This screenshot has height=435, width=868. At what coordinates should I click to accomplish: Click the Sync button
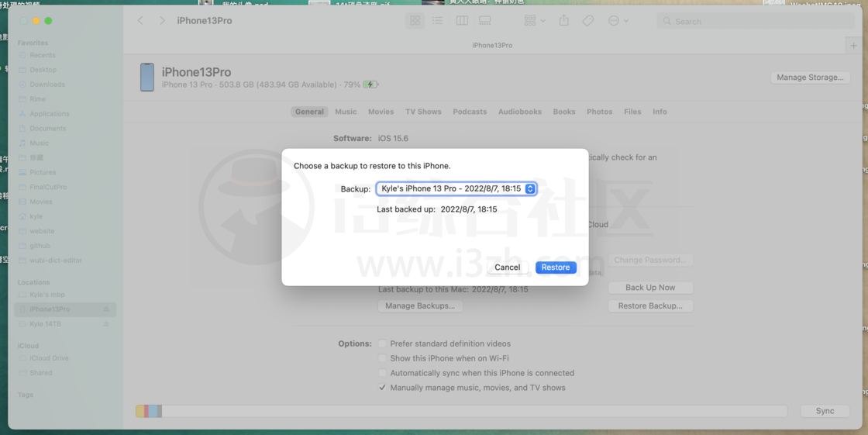click(825, 411)
